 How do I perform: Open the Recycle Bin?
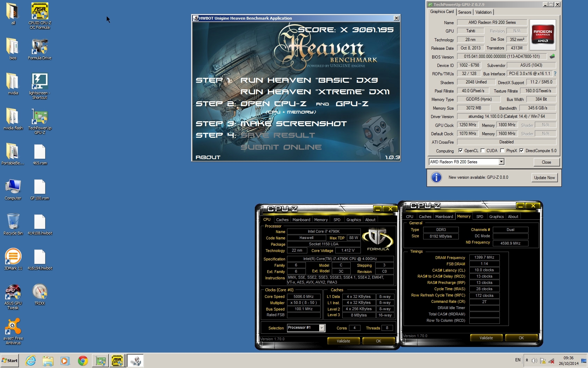click(x=13, y=224)
